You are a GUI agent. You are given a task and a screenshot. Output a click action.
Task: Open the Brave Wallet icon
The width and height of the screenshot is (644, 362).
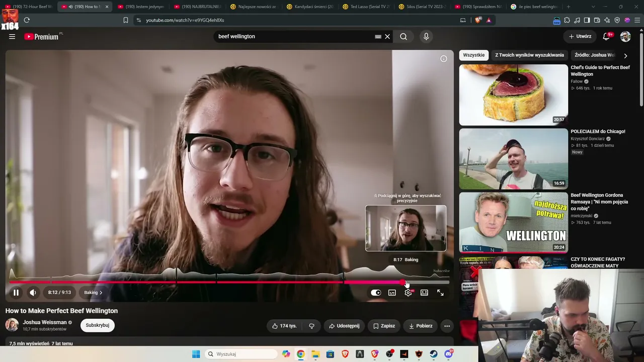click(597, 20)
